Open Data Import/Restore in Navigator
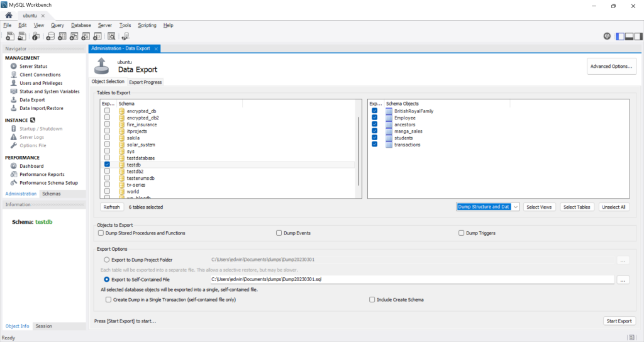The width and height of the screenshot is (644, 342). (41, 108)
